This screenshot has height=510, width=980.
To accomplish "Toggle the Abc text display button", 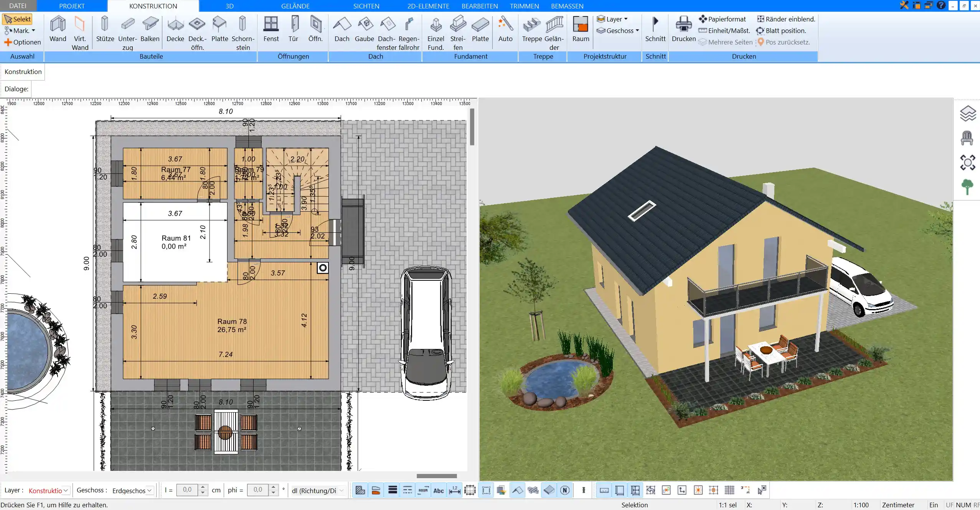I will pyautogui.click(x=439, y=490).
